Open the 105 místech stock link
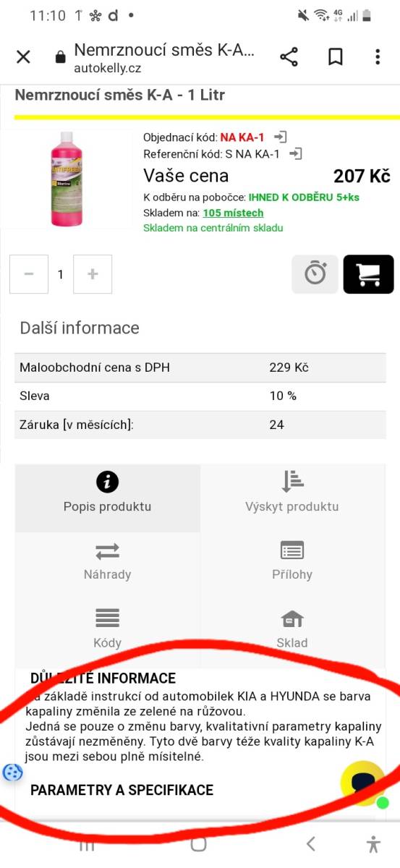 (233, 213)
